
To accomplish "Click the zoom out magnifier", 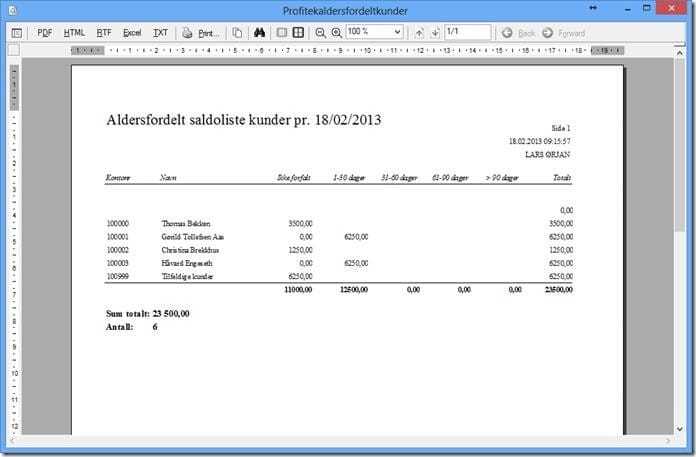I will coord(321,33).
